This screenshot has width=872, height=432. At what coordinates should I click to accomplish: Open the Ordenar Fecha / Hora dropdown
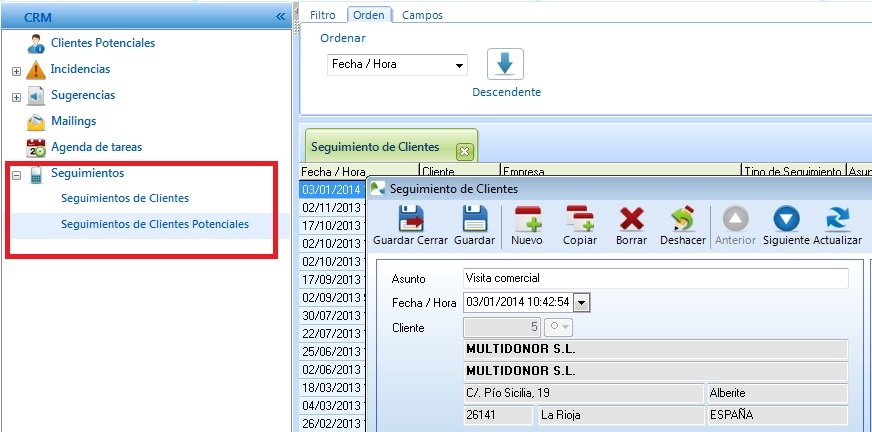pyautogui.click(x=459, y=66)
